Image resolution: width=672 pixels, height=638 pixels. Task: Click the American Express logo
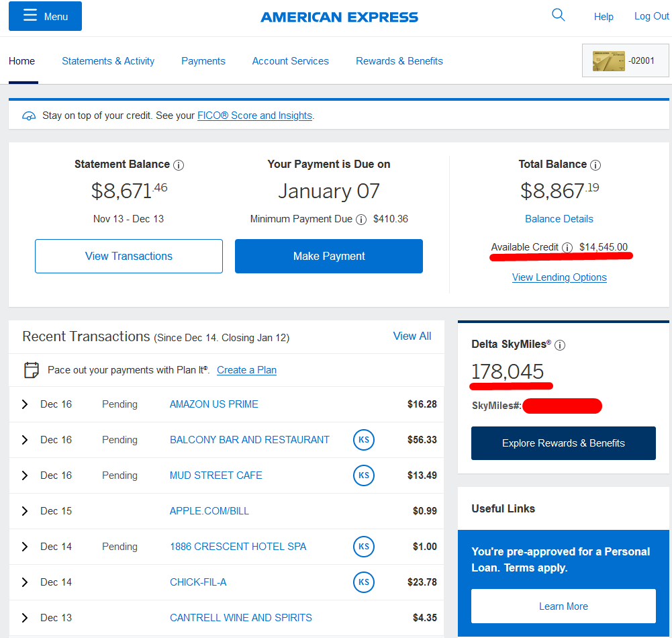point(339,17)
